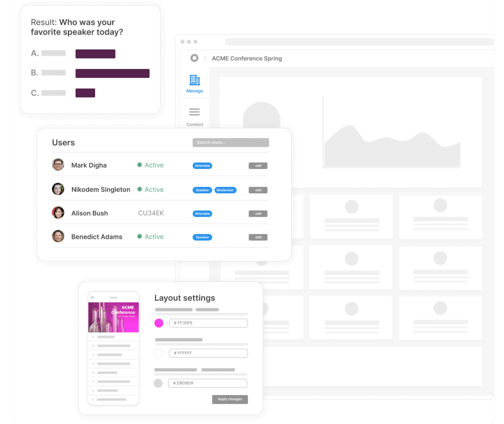
Task: Edit user Alison Bush
Action: 258,214
